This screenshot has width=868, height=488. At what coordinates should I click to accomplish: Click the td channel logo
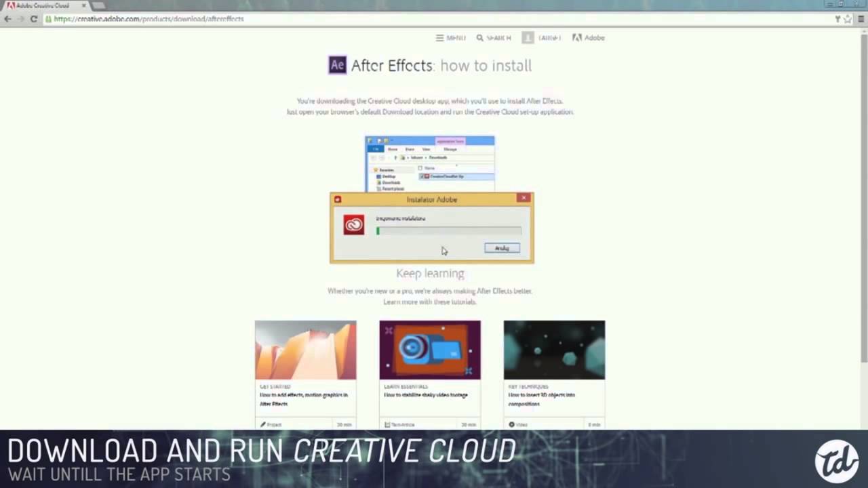(837, 460)
